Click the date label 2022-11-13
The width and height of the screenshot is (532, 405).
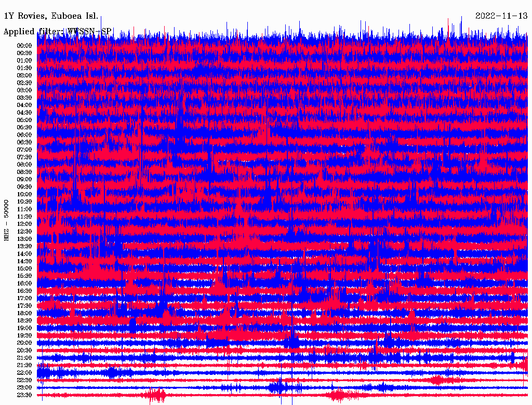(501, 16)
